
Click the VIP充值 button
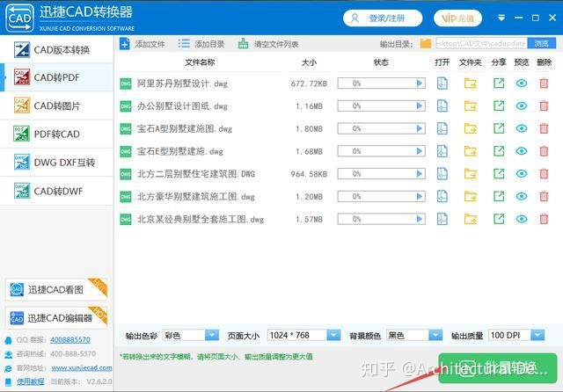[457, 18]
